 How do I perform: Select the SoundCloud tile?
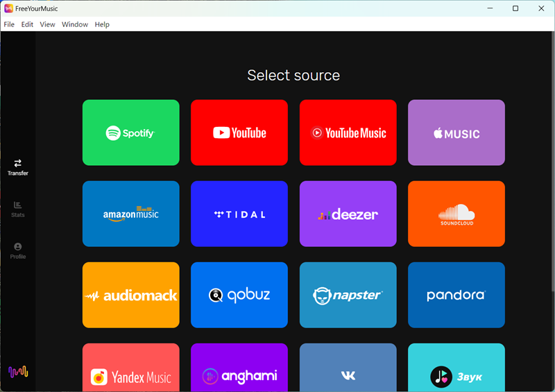point(456,214)
